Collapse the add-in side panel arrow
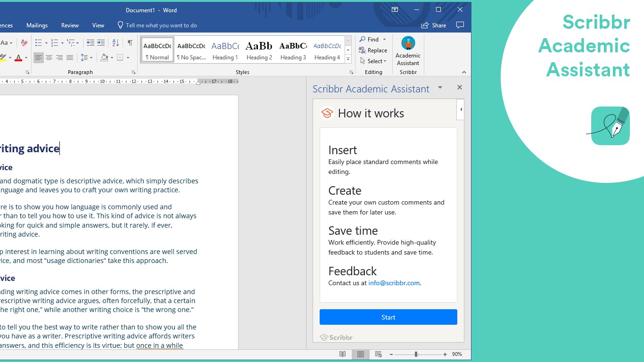The width and height of the screenshot is (644, 362). 461,109
